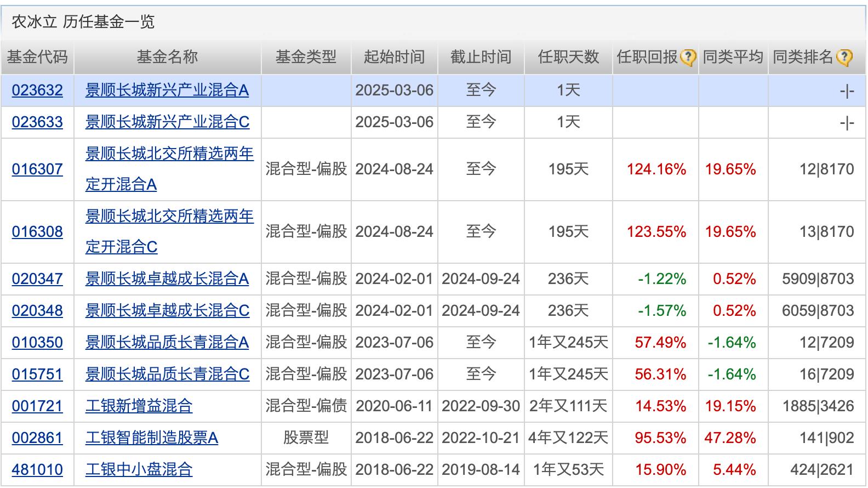
Task: Open fund code 001721 link
Action: point(37,406)
